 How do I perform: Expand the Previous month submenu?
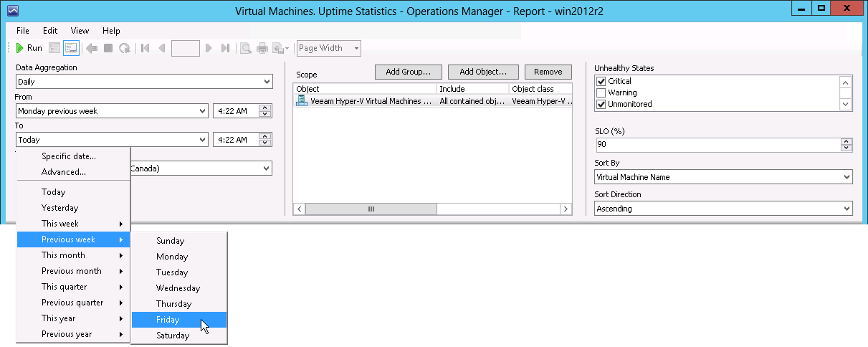click(x=73, y=271)
